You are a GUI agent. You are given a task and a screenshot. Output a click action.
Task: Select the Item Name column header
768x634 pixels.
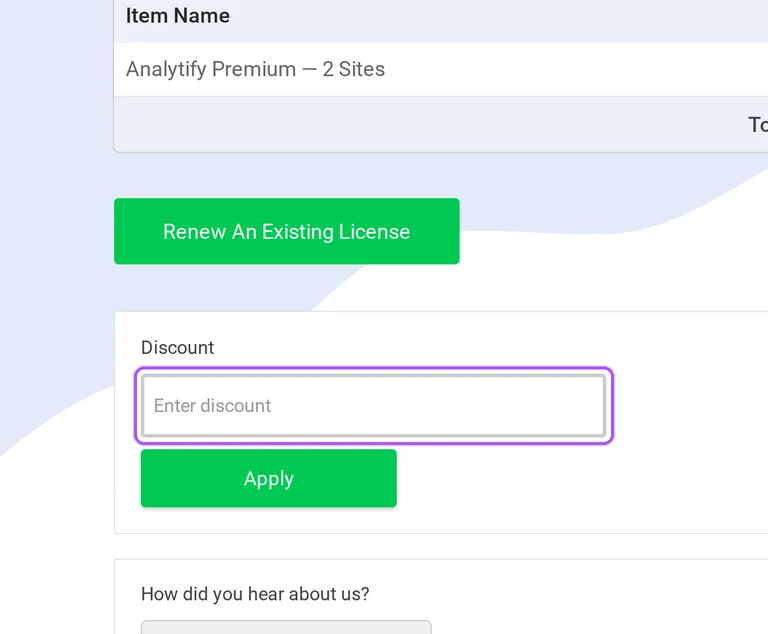[x=178, y=16]
